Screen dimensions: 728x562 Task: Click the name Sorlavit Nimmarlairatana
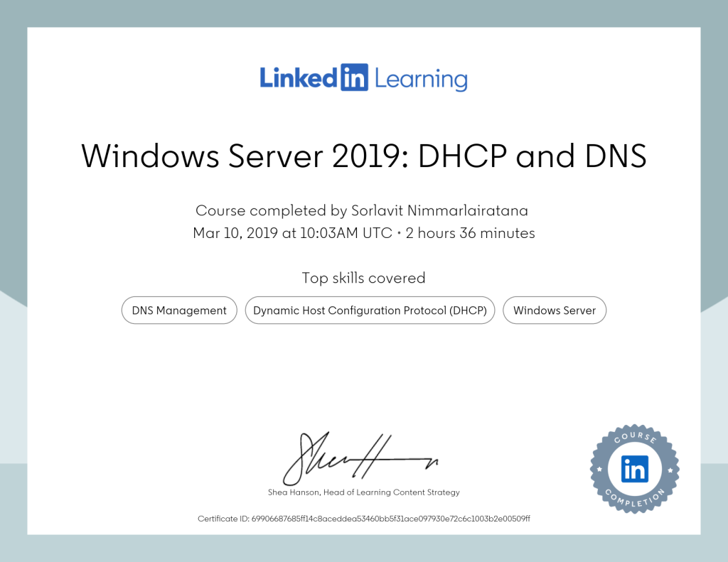pos(439,211)
